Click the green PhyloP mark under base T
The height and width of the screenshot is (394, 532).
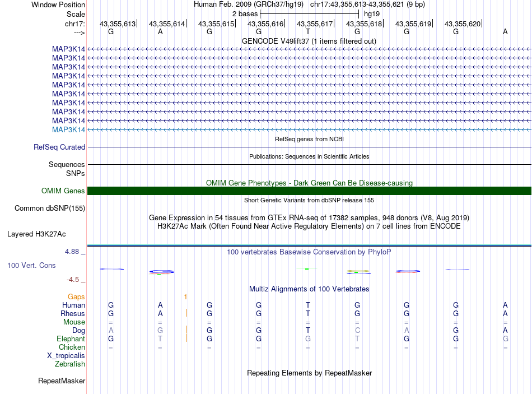(x=307, y=269)
